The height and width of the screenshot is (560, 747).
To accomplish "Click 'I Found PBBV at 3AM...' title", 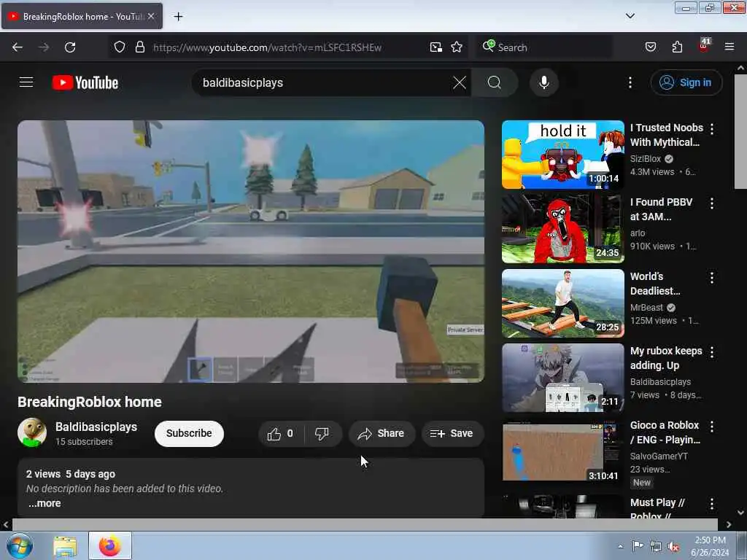I will pos(661,209).
